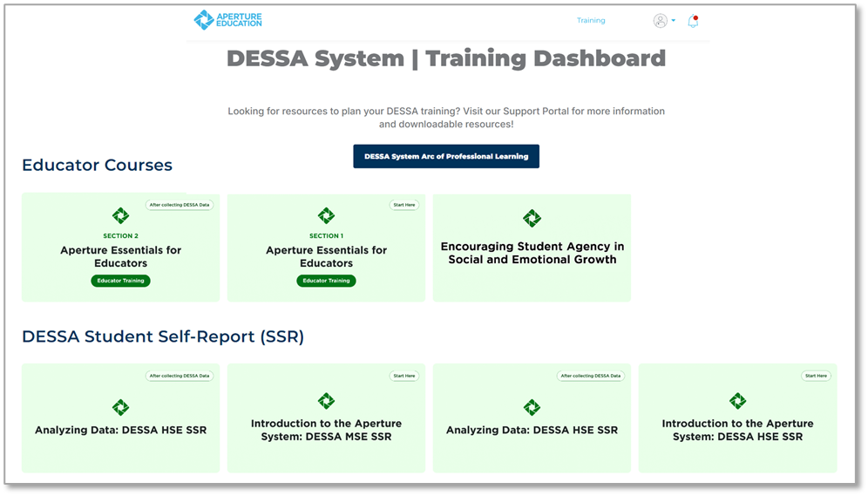Open Aperture Essentials for Educators title under Section 1
The image size is (868, 496).
click(x=326, y=256)
